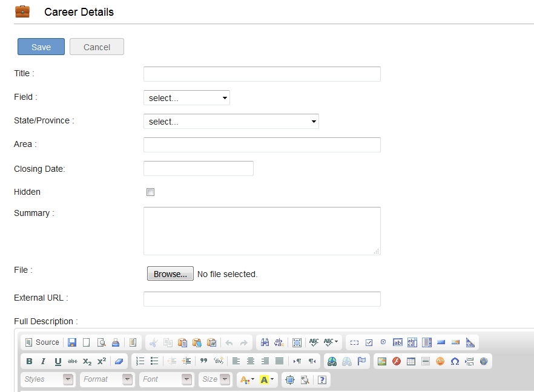Insert a Form element
Screen dimensions: 534x392
pyautogui.click(x=355, y=342)
